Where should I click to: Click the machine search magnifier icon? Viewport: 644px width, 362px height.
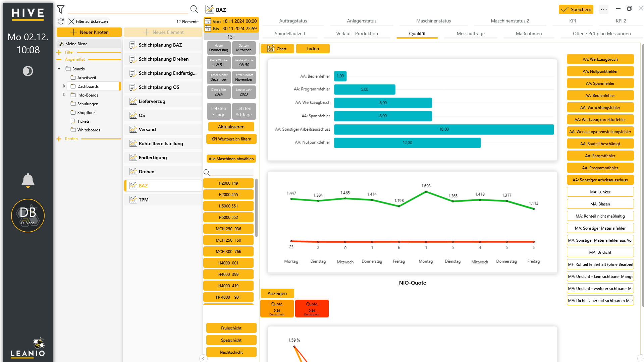coord(207,172)
